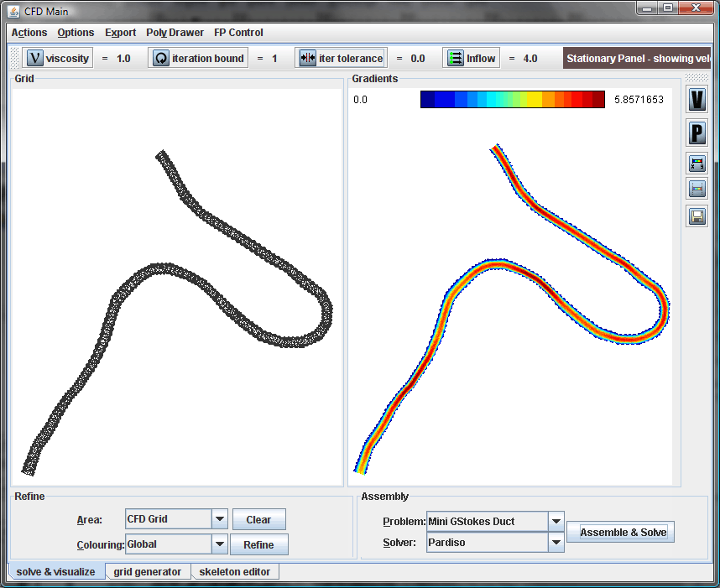Click the rainbow colour scale bar
Viewport: 720px width, 588px height.
point(513,99)
